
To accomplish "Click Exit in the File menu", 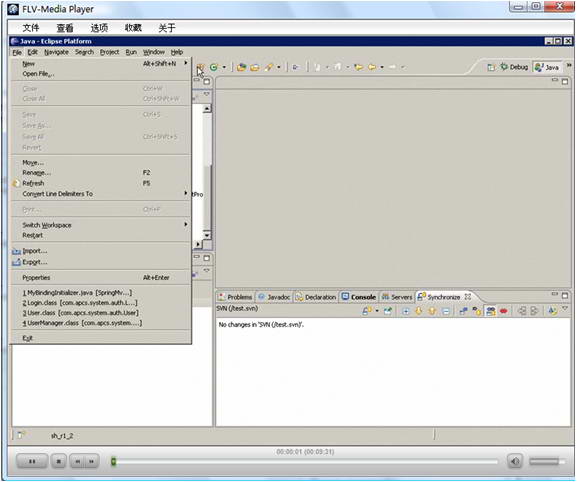I will click(100, 338).
